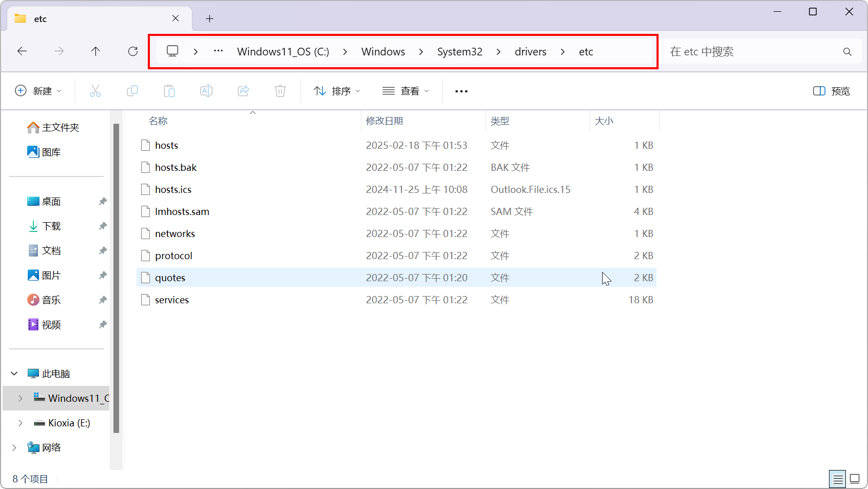Open the address bar ellipsis for hidden path
Image resolution: width=868 pixels, height=489 pixels.
[x=218, y=51]
